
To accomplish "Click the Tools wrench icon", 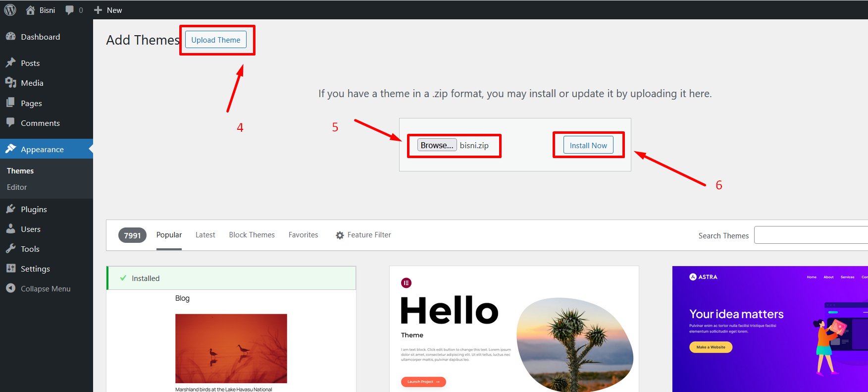I will [x=10, y=248].
